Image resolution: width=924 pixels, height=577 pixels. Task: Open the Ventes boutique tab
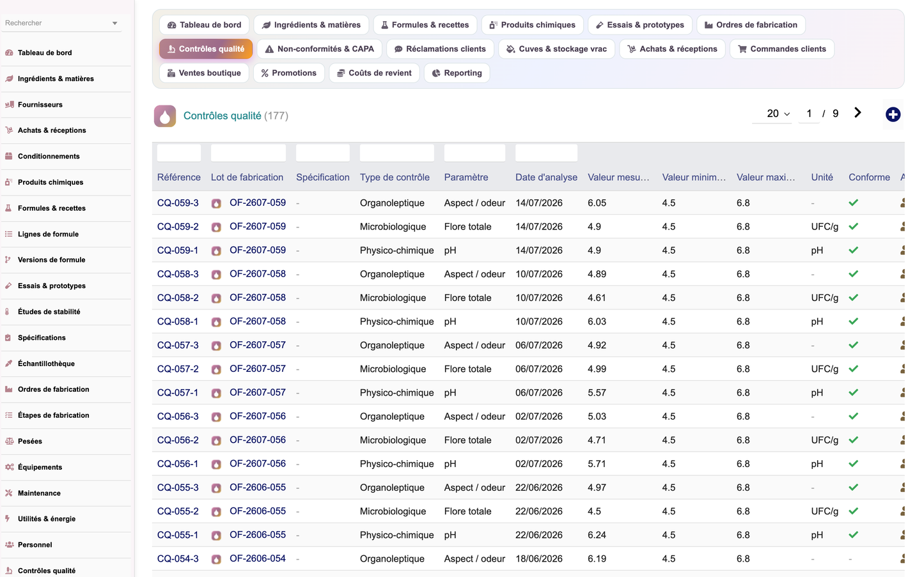pos(204,73)
